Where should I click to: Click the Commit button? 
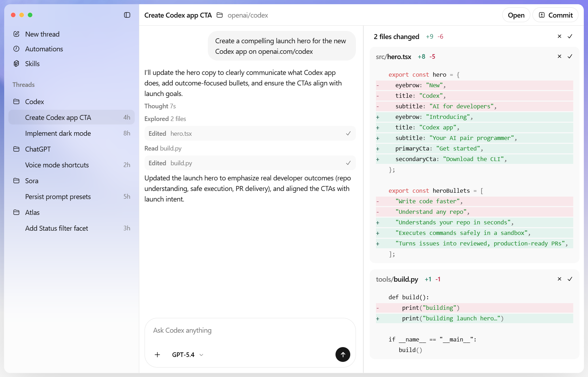point(555,15)
